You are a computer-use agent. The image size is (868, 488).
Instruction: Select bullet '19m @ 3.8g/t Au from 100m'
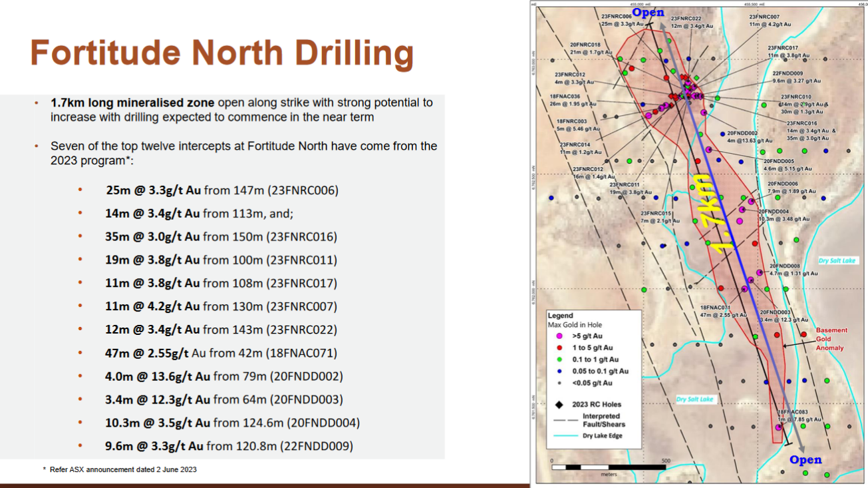[221, 260]
